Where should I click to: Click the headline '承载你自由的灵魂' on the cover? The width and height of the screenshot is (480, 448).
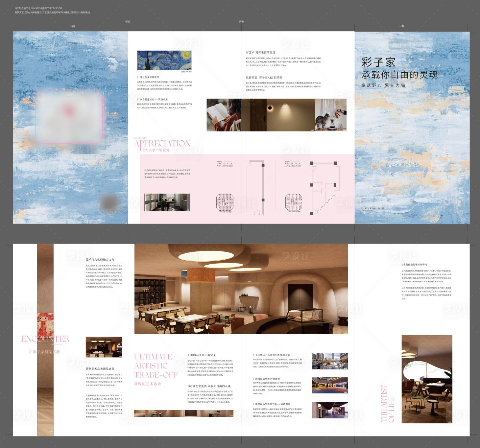(x=399, y=75)
